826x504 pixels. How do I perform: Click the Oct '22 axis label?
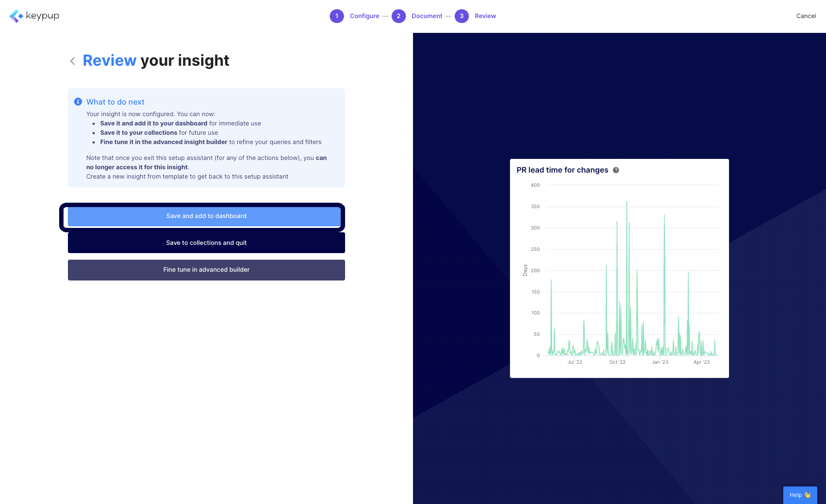pos(617,362)
